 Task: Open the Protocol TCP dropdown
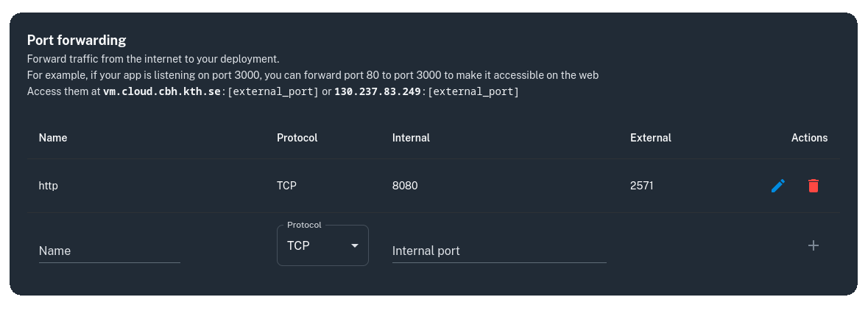pyautogui.click(x=322, y=245)
